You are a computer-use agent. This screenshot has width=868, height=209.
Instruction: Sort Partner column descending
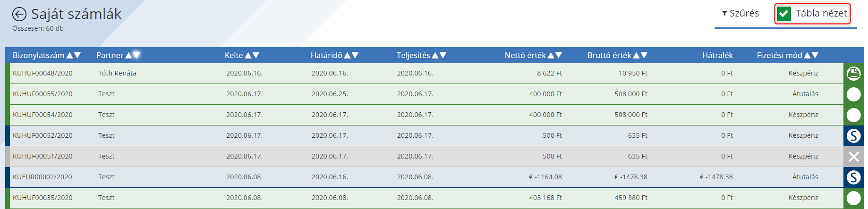coord(136,55)
